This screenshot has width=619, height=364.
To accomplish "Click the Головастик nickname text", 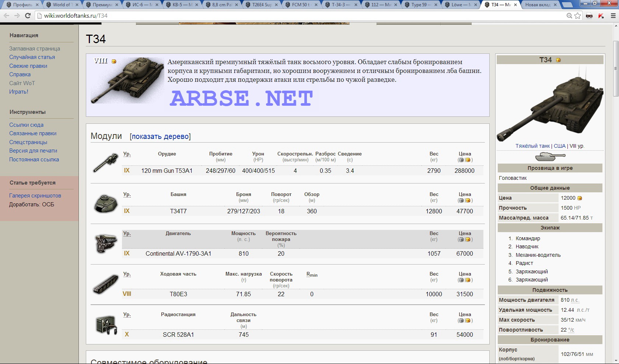I will tap(513, 178).
